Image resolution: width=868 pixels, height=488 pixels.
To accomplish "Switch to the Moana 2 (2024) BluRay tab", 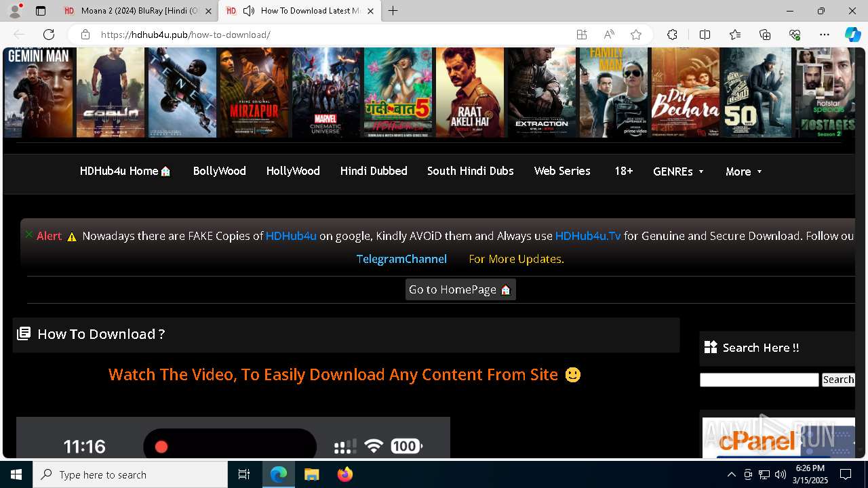I will [x=138, y=11].
